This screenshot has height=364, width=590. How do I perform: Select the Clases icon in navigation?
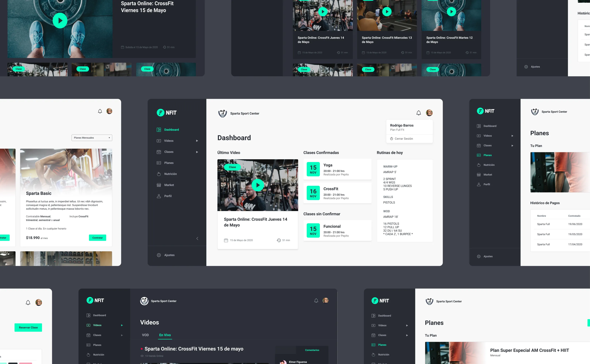(159, 152)
